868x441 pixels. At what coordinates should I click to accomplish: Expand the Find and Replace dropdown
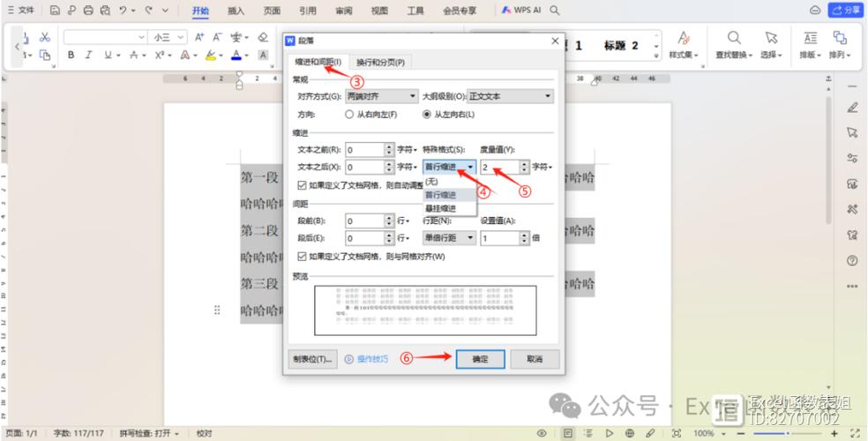tap(734, 55)
